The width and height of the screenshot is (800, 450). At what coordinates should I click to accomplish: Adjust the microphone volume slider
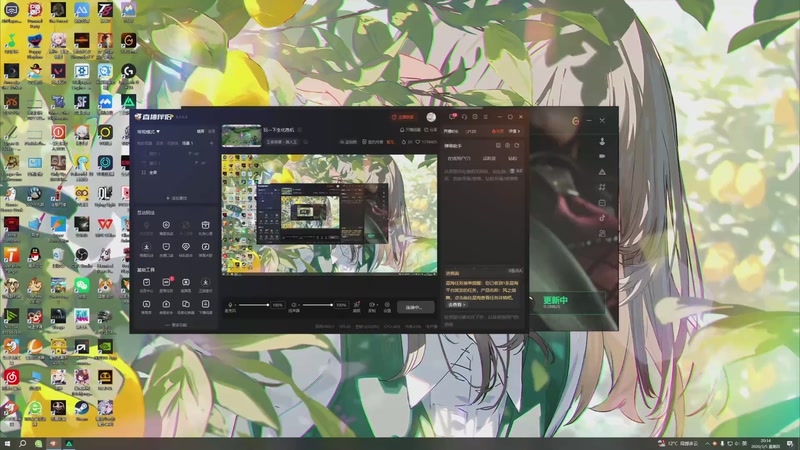pyautogui.click(x=254, y=305)
